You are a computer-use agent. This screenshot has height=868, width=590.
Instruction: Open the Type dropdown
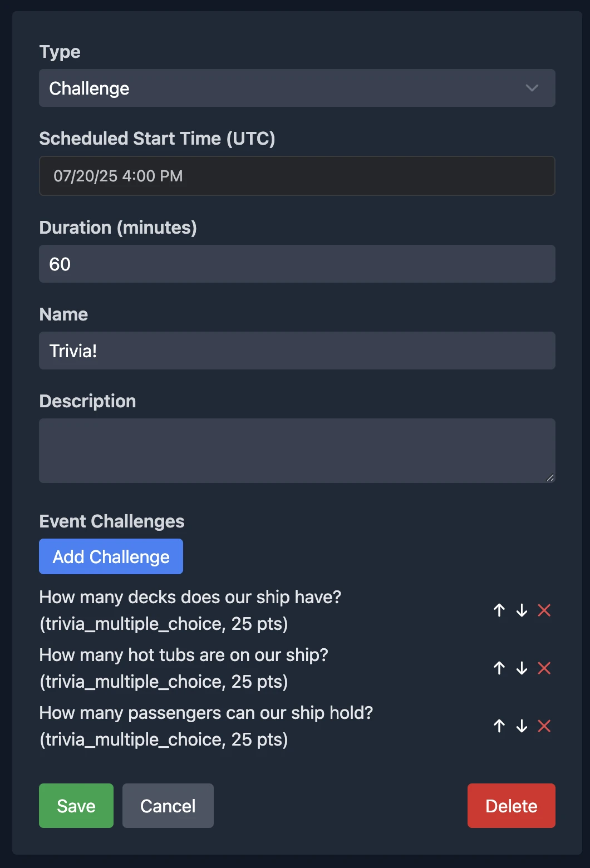coord(278,88)
